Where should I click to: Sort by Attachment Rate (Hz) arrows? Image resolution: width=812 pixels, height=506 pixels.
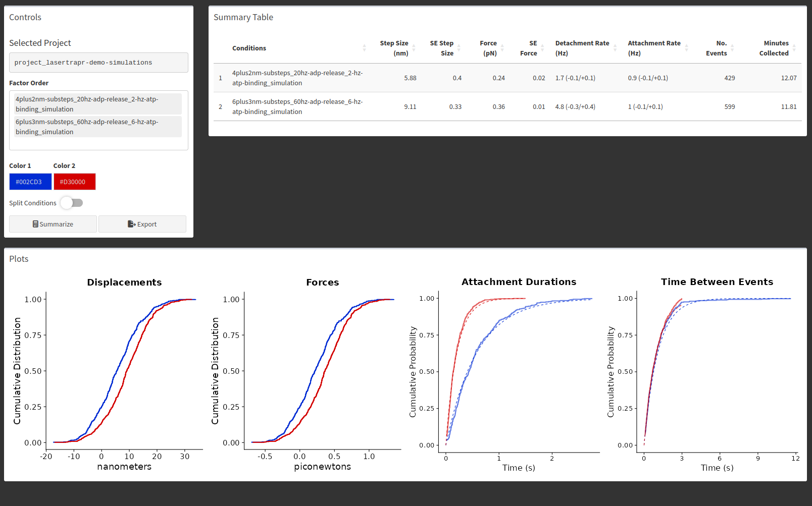pyautogui.click(x=686, y=48)
